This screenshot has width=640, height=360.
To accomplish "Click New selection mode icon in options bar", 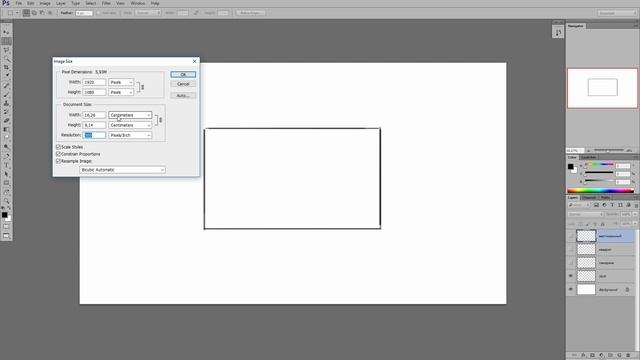I will click(x=26, y=13).
